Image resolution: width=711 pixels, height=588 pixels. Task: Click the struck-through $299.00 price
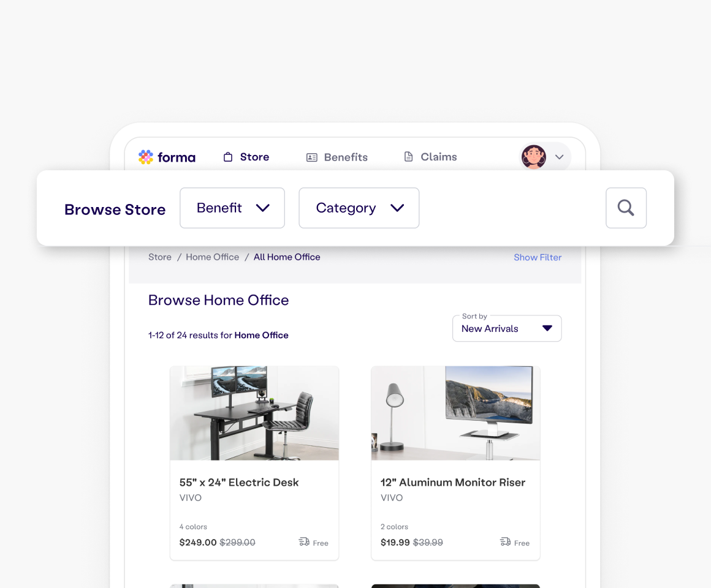237,542
